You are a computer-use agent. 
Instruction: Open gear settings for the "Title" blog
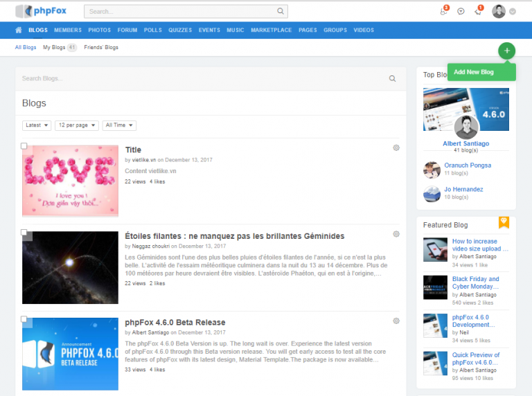[x=396, y=148]
